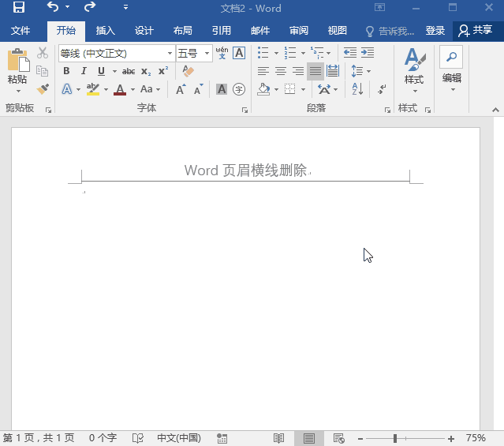Image resolution: width=504 pixels, height=446 pixels.
Task: Apply text effects outlined A
Action: click(x=67, y=89)
